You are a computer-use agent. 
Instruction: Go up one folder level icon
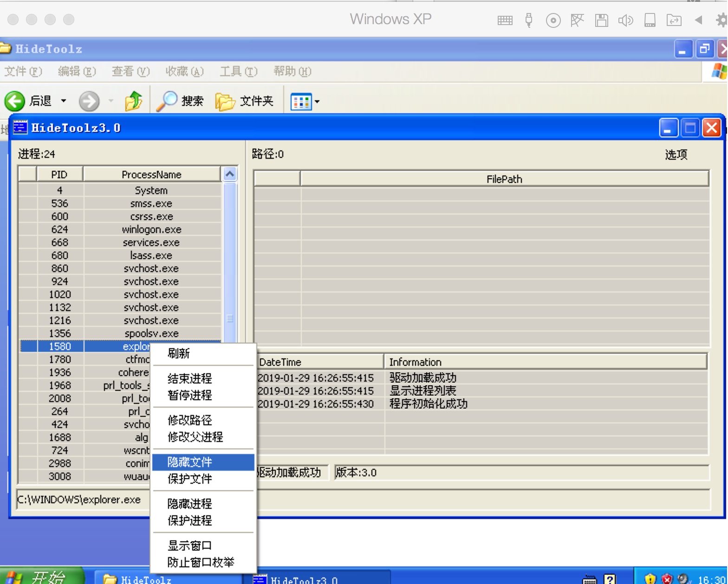(x=134, y=101)
